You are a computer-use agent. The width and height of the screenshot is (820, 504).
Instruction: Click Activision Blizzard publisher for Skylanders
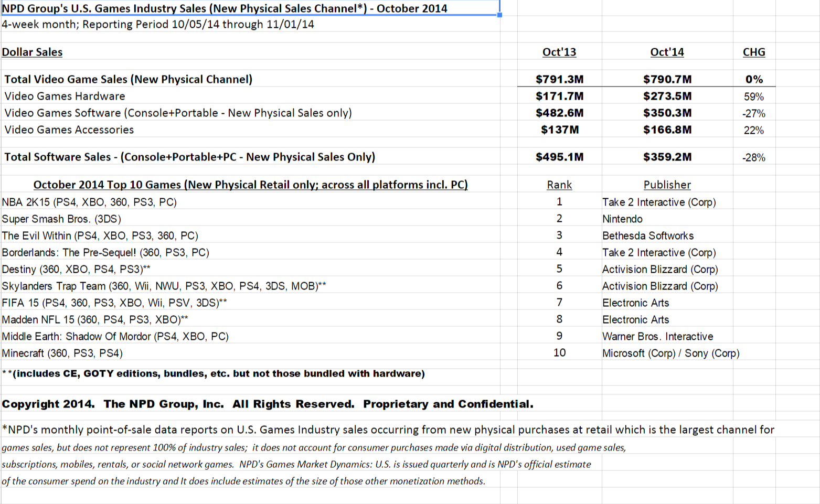[660, 286]
